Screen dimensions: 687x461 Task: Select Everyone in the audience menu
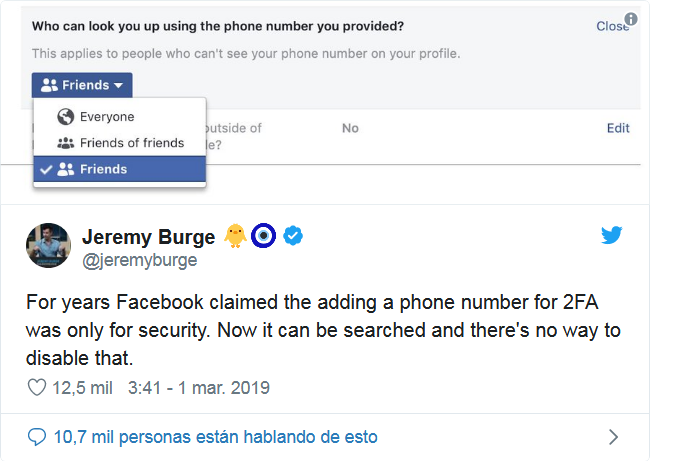pyautogui.click(x=106, y=117)
